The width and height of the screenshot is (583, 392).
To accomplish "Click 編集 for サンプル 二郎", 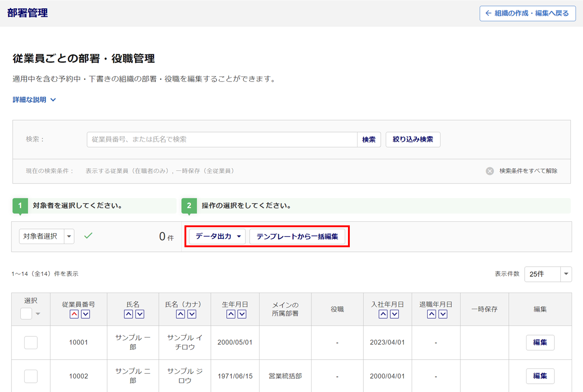I will pos(540,376).
